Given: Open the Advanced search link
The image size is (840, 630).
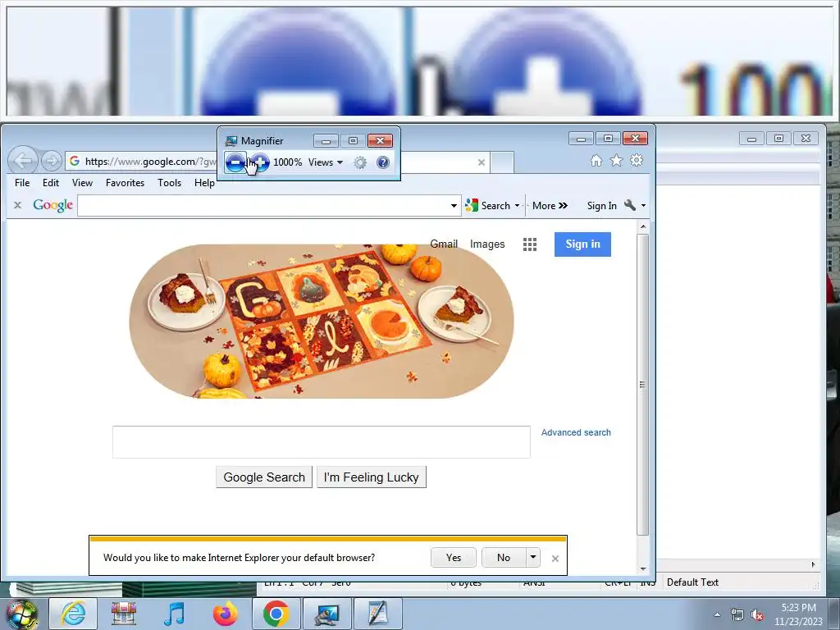Looking at the screenshot, I should click(576, 432).
